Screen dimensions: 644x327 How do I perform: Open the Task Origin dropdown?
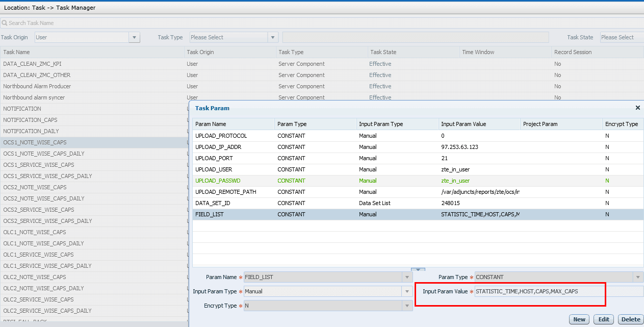135,37
